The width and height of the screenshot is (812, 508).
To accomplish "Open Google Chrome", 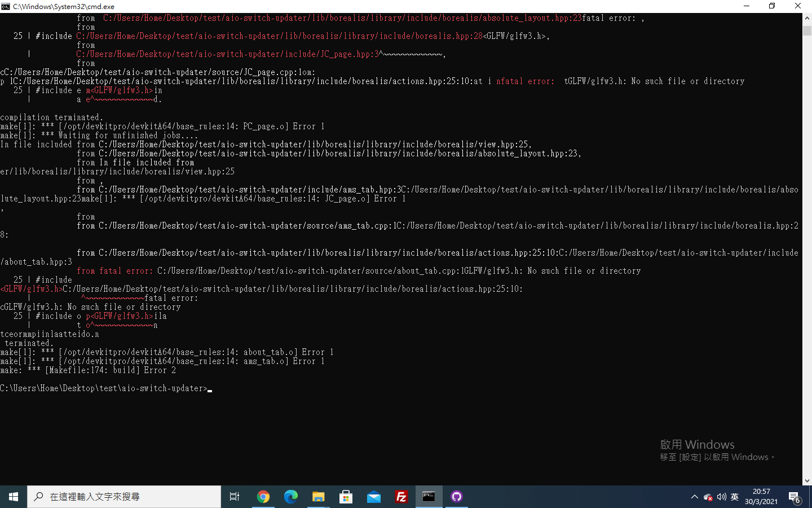I will (x=263, y=497).
